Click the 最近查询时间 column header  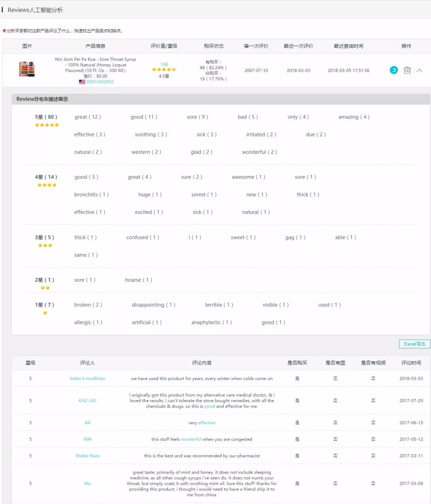click(x=348, y=46)
